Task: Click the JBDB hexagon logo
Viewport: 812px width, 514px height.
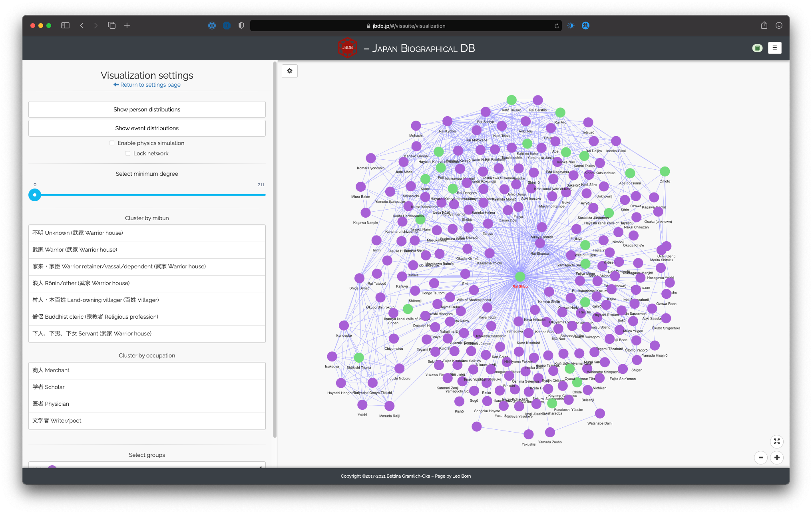Action: 348,48
